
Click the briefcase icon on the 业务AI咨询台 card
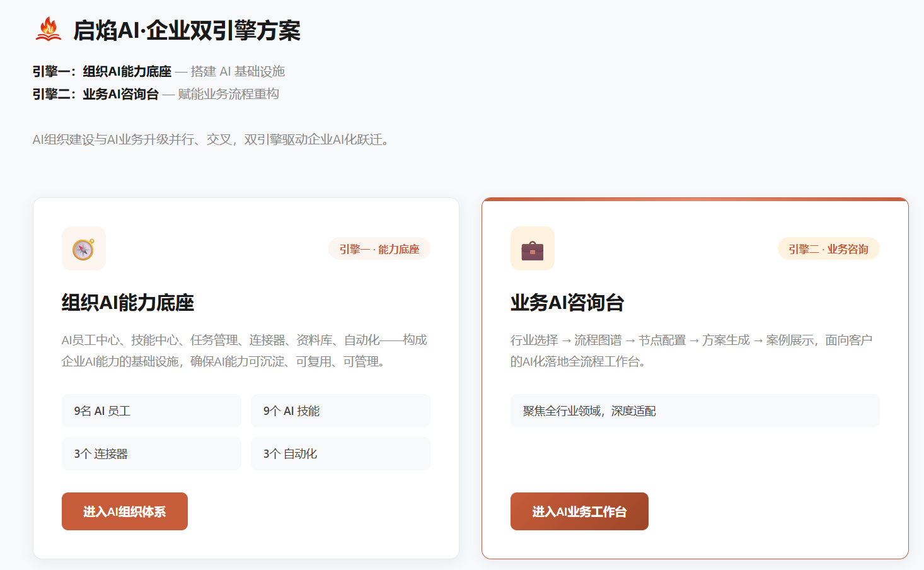[x=533, y=249]
